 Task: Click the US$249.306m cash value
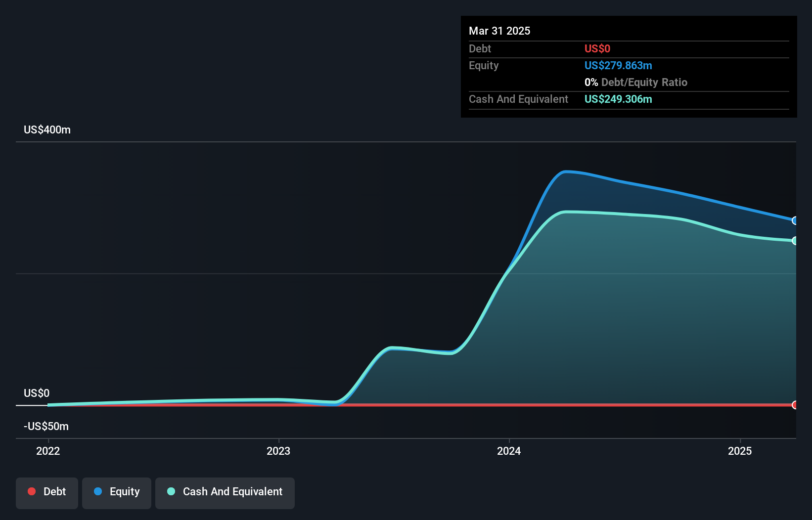(x=618, y=99)
